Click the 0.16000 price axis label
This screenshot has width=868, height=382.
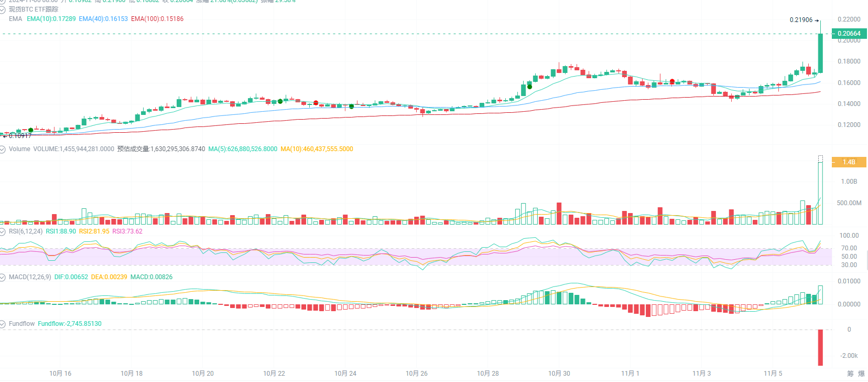849,83
